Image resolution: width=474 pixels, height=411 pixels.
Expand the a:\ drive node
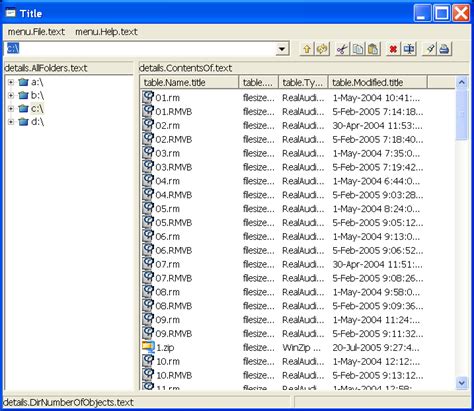click(11, 82)
